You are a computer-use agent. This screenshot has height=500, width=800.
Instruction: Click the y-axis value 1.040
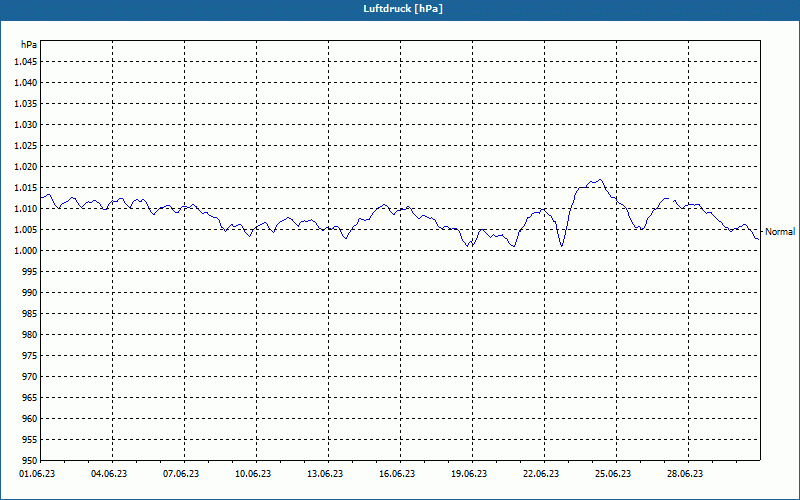[x=26, y=83]
